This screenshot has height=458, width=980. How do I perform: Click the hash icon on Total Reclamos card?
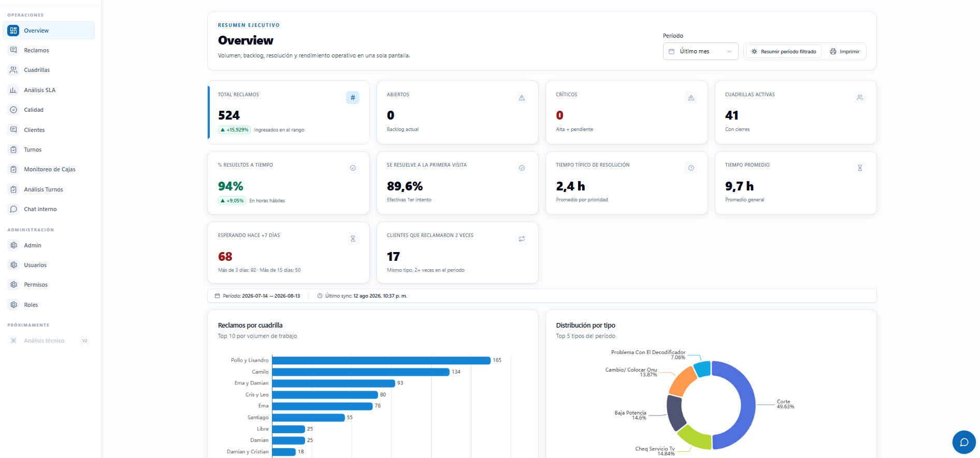click(353, 97)
